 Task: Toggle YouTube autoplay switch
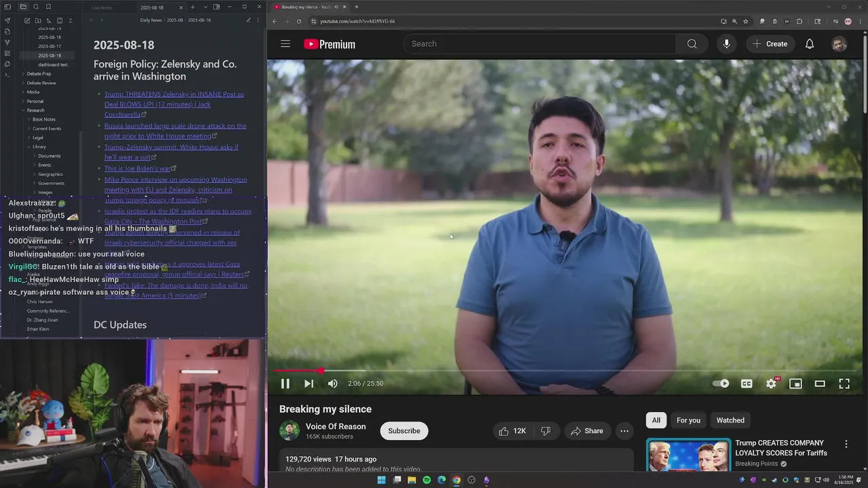721,384
